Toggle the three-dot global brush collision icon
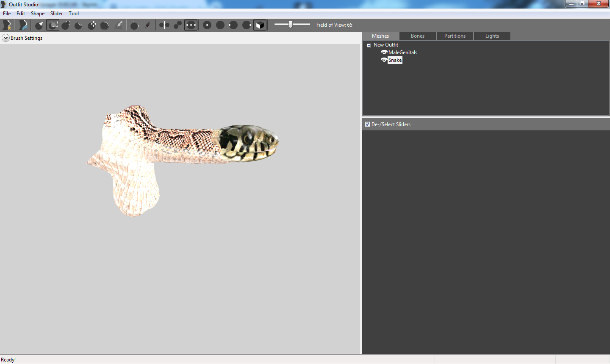The height and width of the screenshot is (364, 610). coord(191,25)
